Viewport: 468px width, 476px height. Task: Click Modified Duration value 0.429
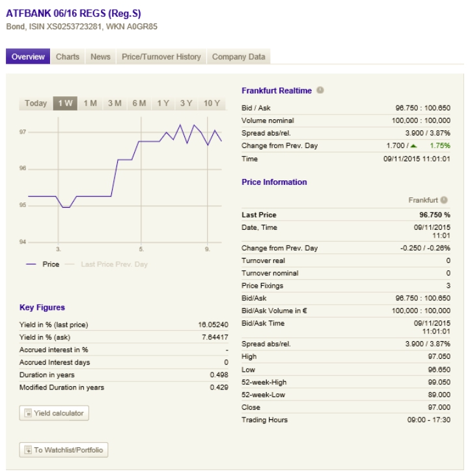tap(219, 387)
